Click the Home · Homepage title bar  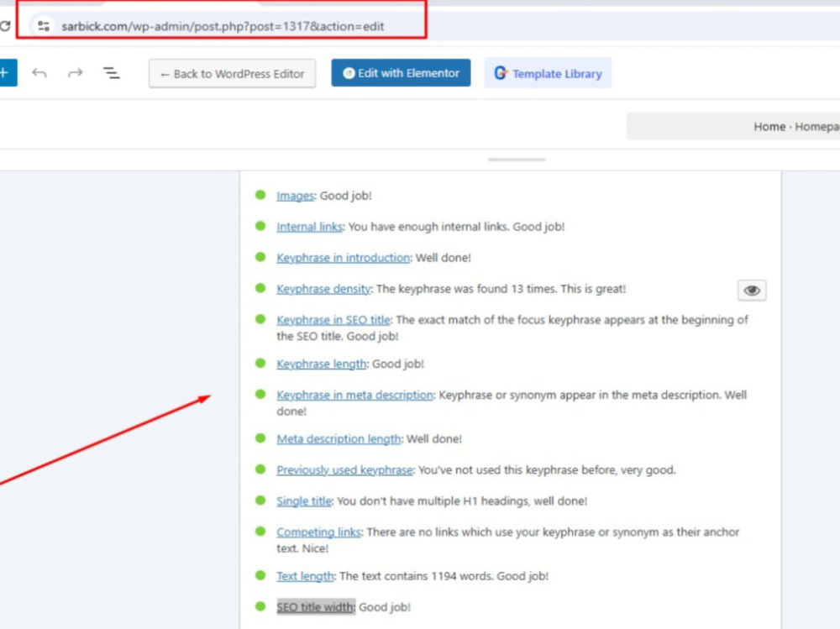click(732, 127)
